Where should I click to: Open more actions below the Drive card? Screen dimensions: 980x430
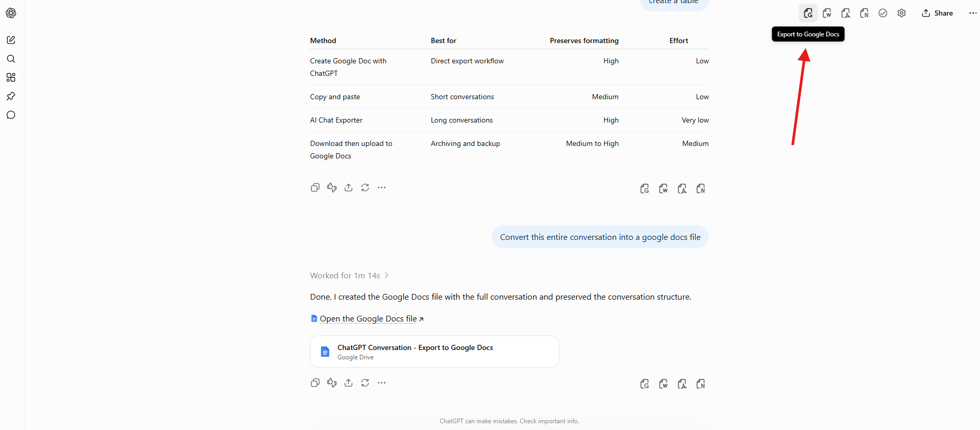(382, 383)
